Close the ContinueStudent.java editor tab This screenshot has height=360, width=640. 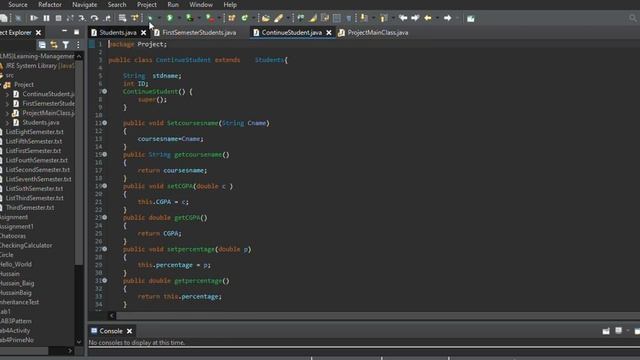coord(329,33)
